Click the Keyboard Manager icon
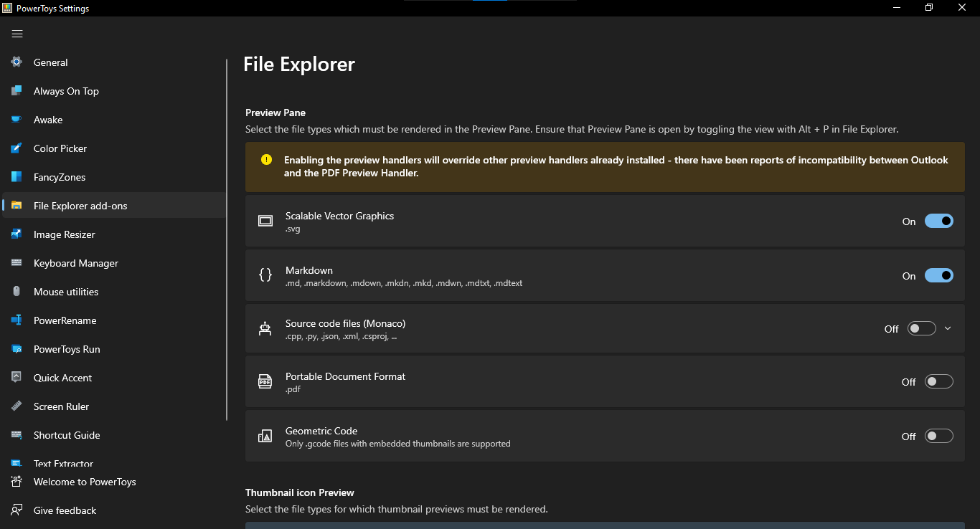The width and height of the screenshot is (980, 529). click(17, 263)
